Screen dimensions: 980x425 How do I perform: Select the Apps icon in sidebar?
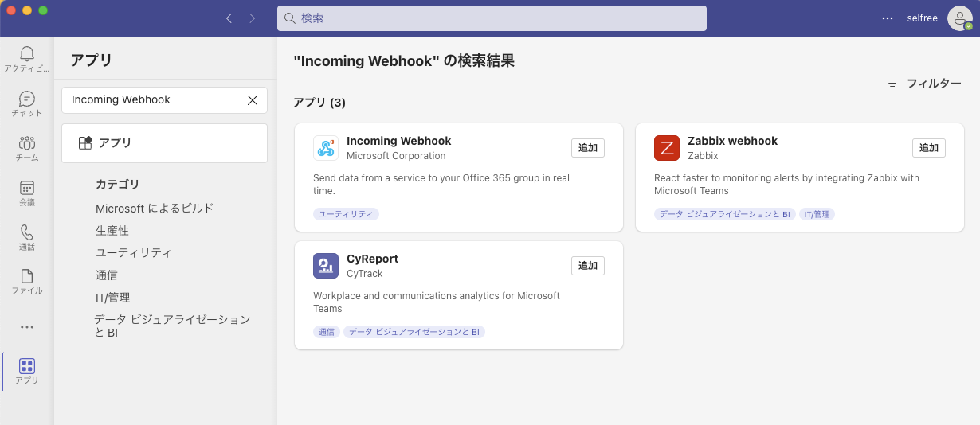[x=27, y=366]
